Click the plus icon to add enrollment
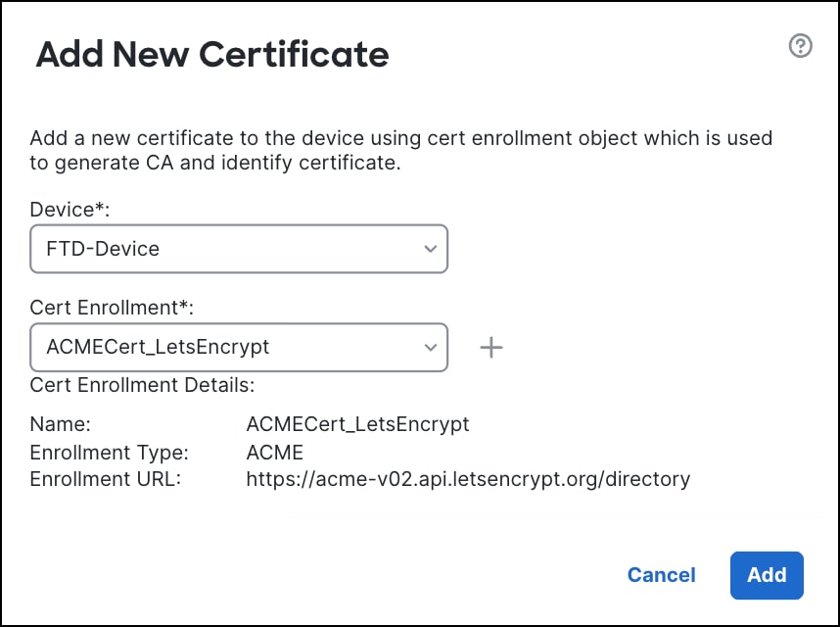840x627 pixels. 491,347
